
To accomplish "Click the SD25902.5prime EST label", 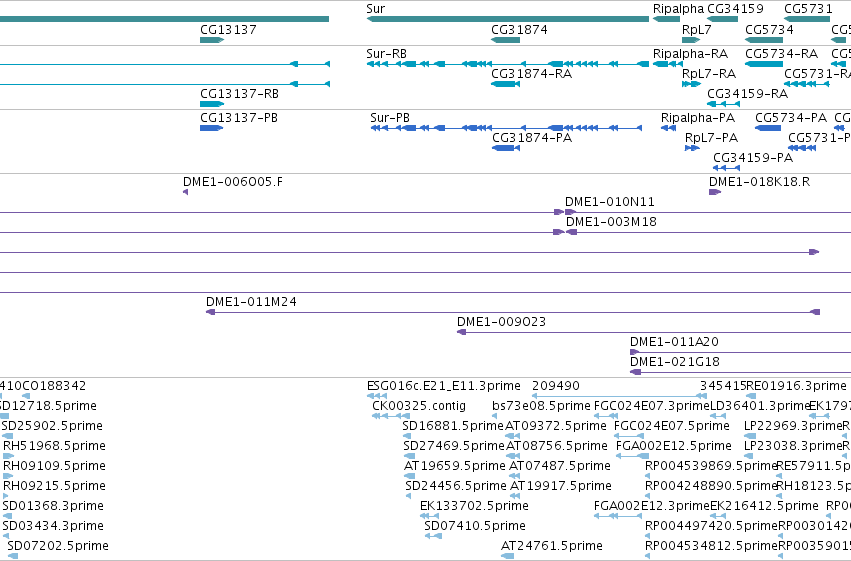I will (x=52, y=425).
